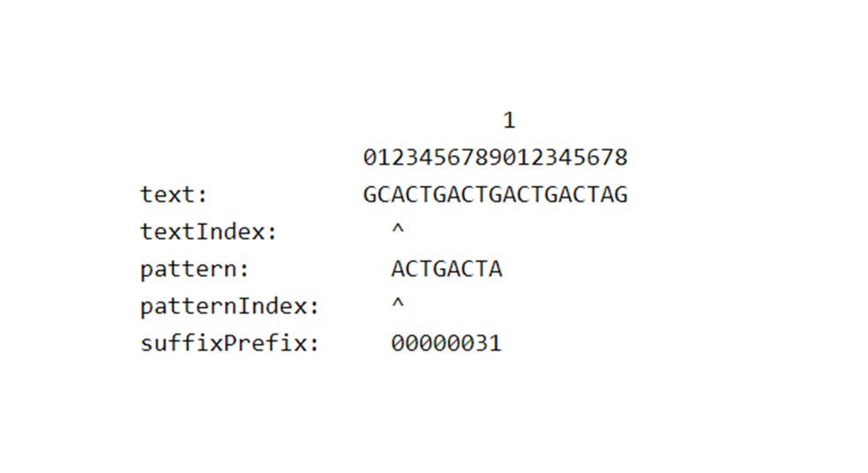Select the "patternIndex:" label
Viewport: 868px width, 473px height.
[x=228, y=306]
